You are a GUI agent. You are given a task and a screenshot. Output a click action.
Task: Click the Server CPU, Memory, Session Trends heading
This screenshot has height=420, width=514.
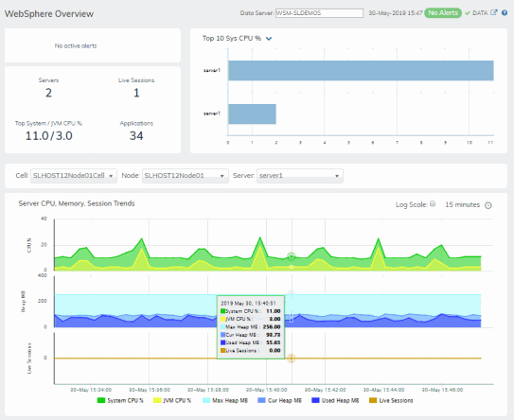click(x=77, y=203)
